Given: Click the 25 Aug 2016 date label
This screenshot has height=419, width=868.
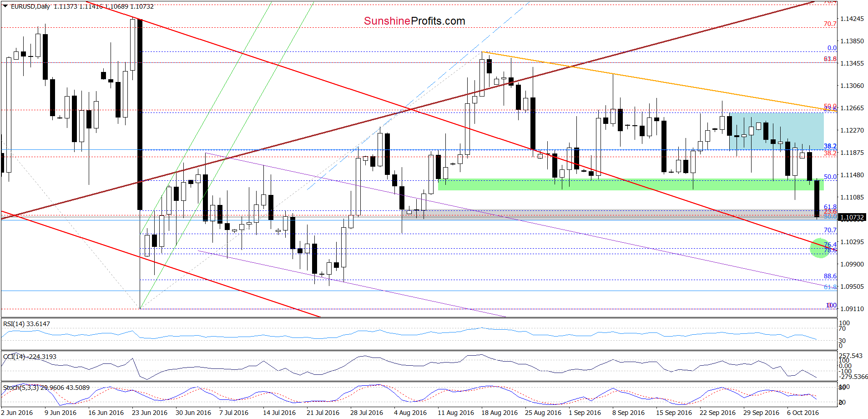Looking at the screenshot, I should (x=543, y=413).
